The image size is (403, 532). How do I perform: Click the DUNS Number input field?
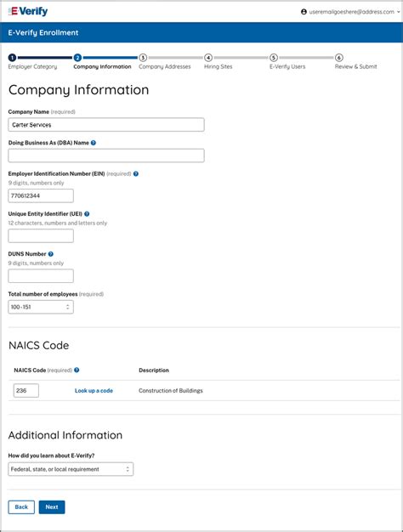(x=41, y=276)
